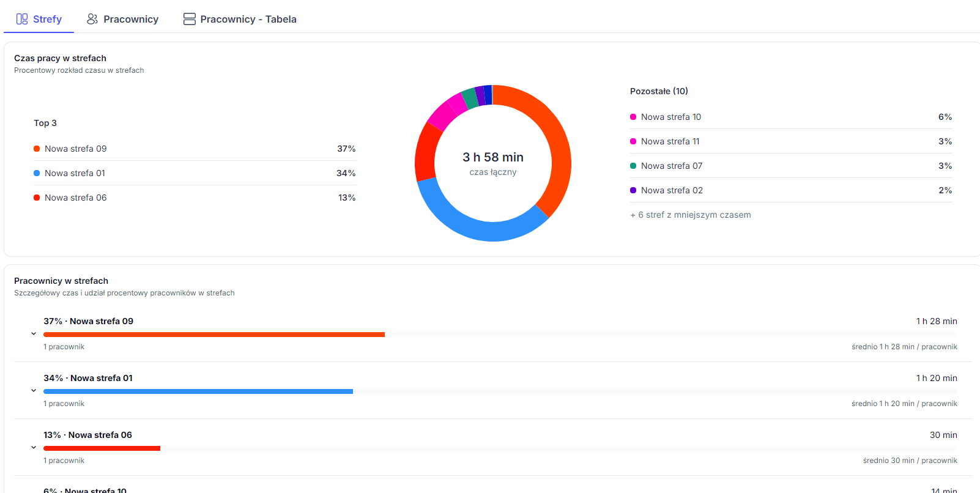Click the '34% · Nowa strefa 01' heading
This screenshot has height=493, width=980.
tap(88, 378)
